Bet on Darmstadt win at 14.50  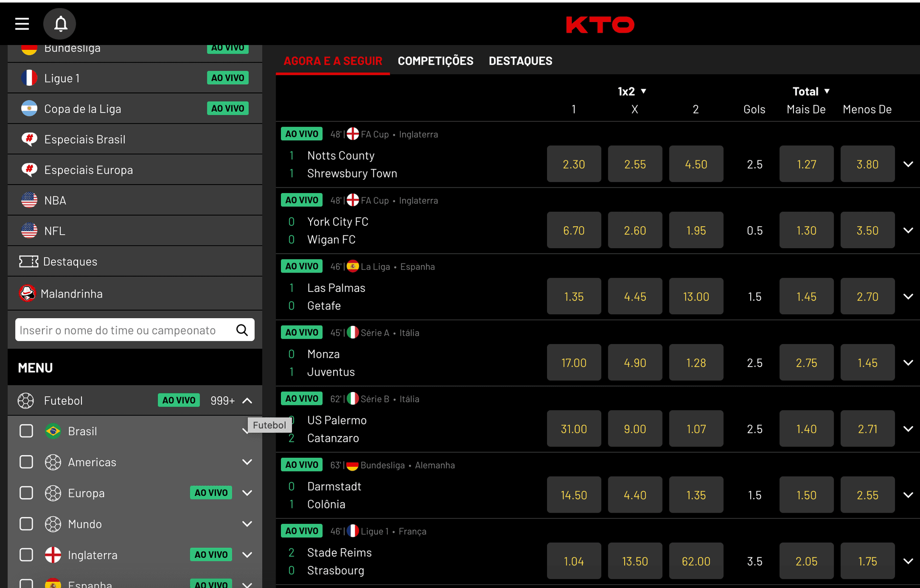click(x=574, y=495)
